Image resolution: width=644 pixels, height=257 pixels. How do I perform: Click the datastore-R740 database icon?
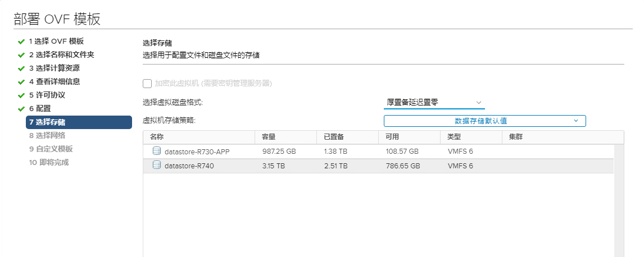(x=156, y=166)
